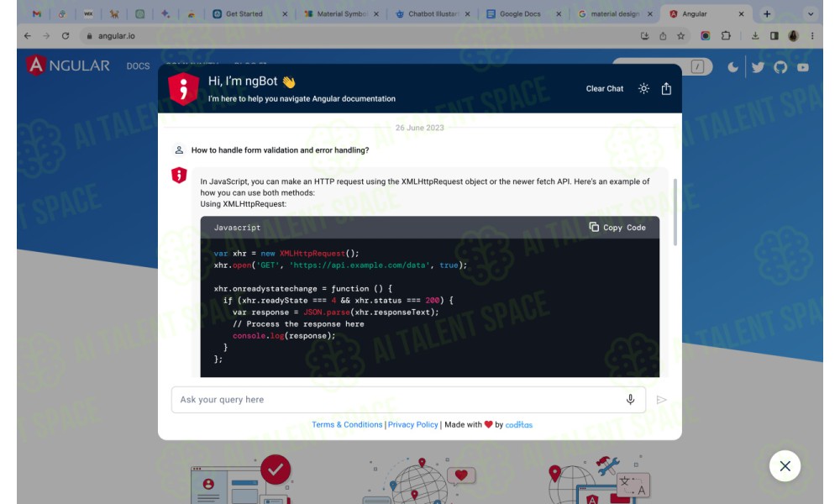Visit the coditas link
Viewport: 840px width, 504px height.
tap(518, 425)
